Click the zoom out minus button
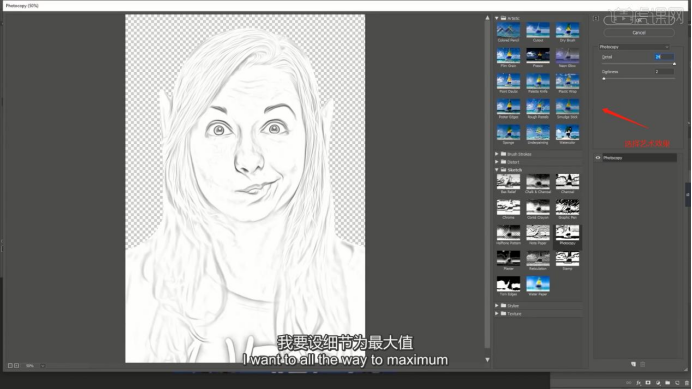Screen dimensions: 692x389 point(11,366)
